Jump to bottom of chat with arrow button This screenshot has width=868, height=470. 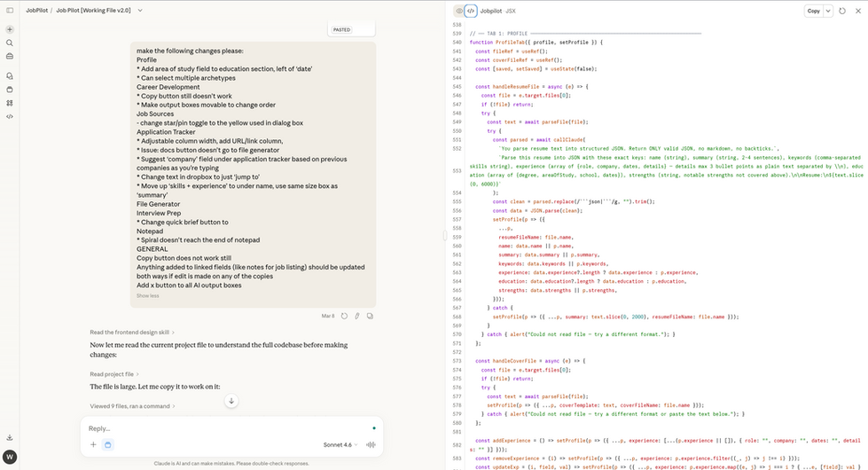tap(231, 401)
